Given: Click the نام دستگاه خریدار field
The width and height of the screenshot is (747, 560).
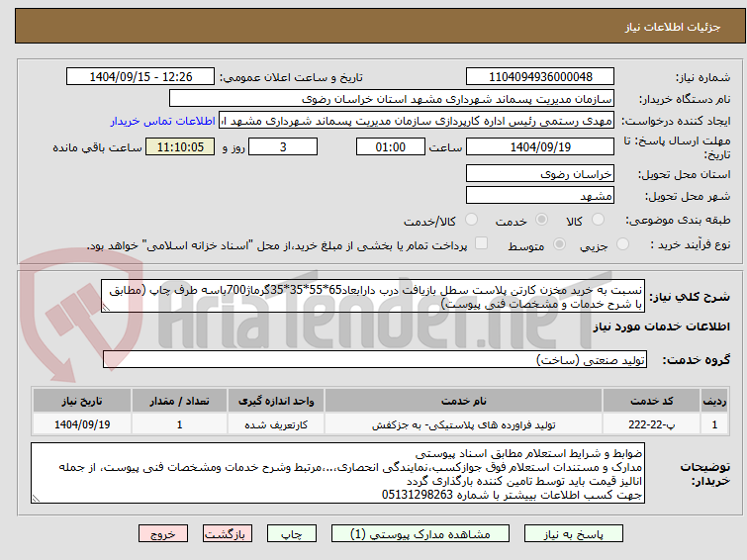Looking at the screenshot, I should 392,99.
